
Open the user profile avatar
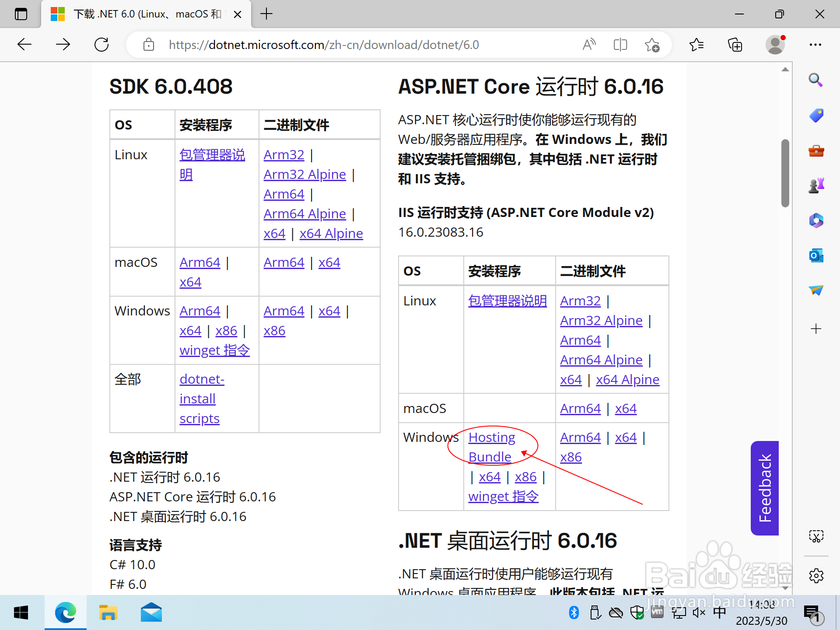775,45
